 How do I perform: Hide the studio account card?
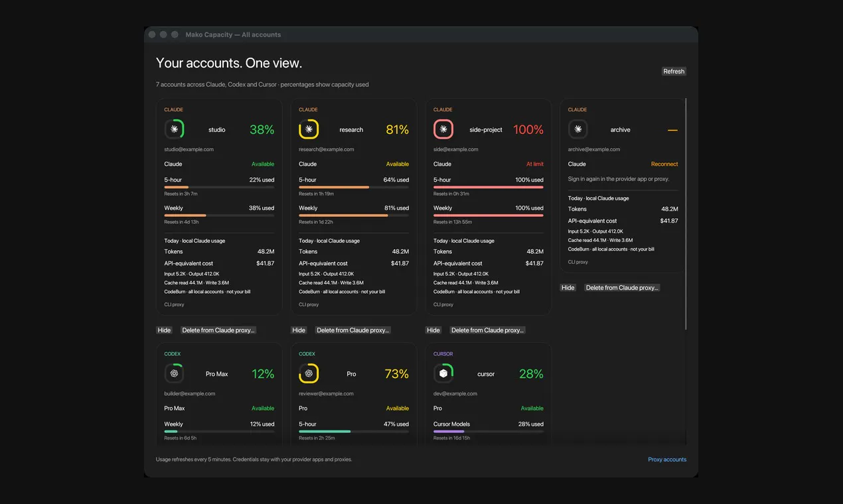tap(164, 330)
